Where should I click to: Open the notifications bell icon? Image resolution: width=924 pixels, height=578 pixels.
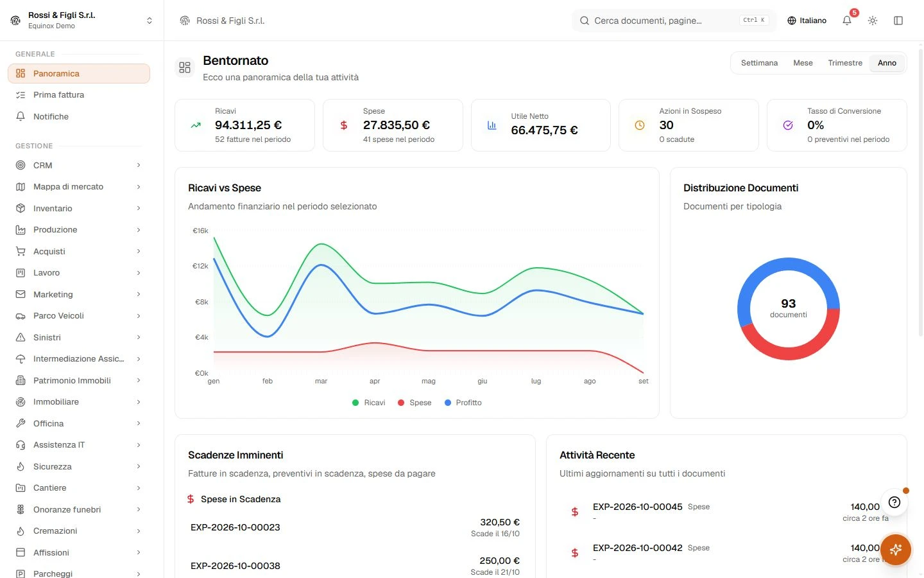coord(847,21)
